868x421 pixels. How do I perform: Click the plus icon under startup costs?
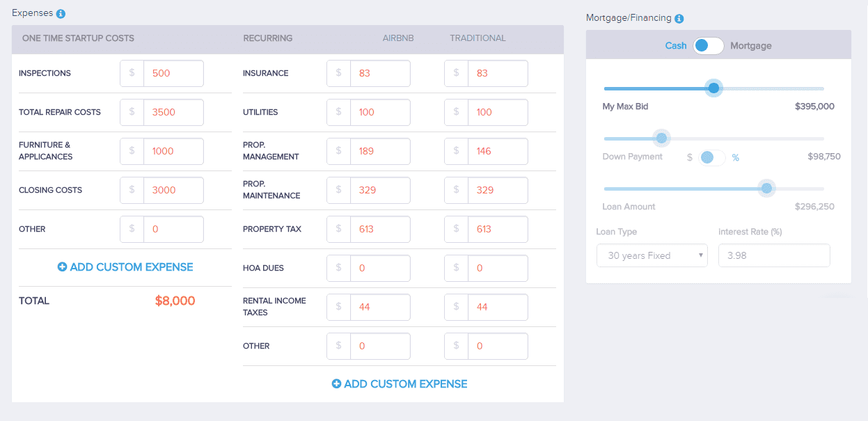click(x=62, y=267)
